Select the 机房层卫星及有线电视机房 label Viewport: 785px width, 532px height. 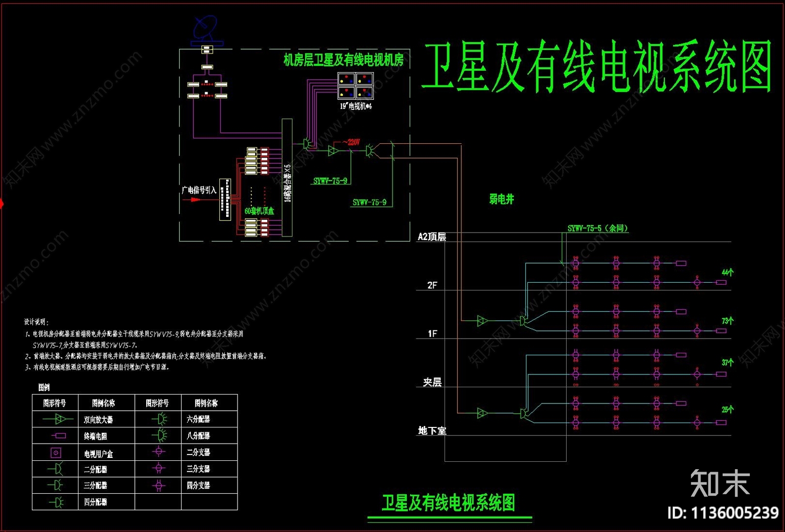[x=343, y=60]
